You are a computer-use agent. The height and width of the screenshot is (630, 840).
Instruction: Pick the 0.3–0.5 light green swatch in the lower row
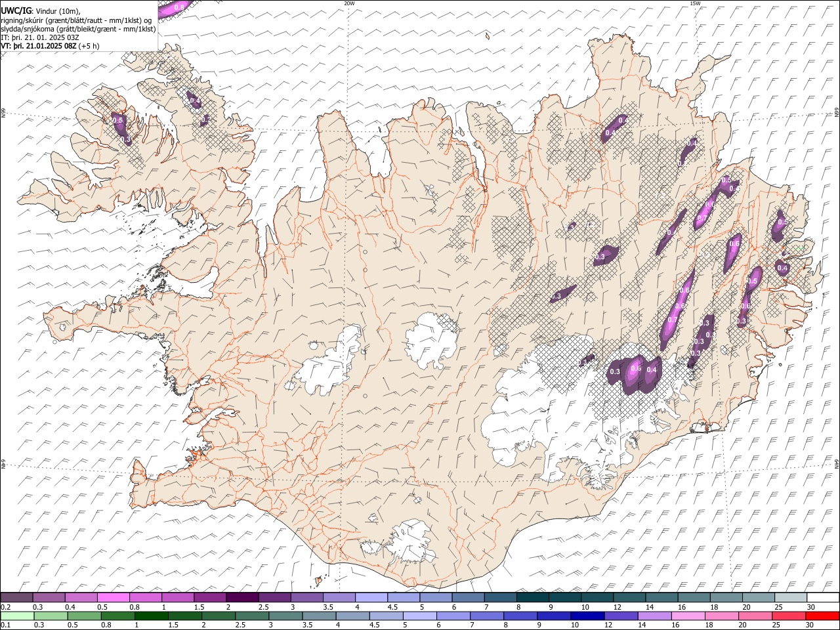coord(51,616)
